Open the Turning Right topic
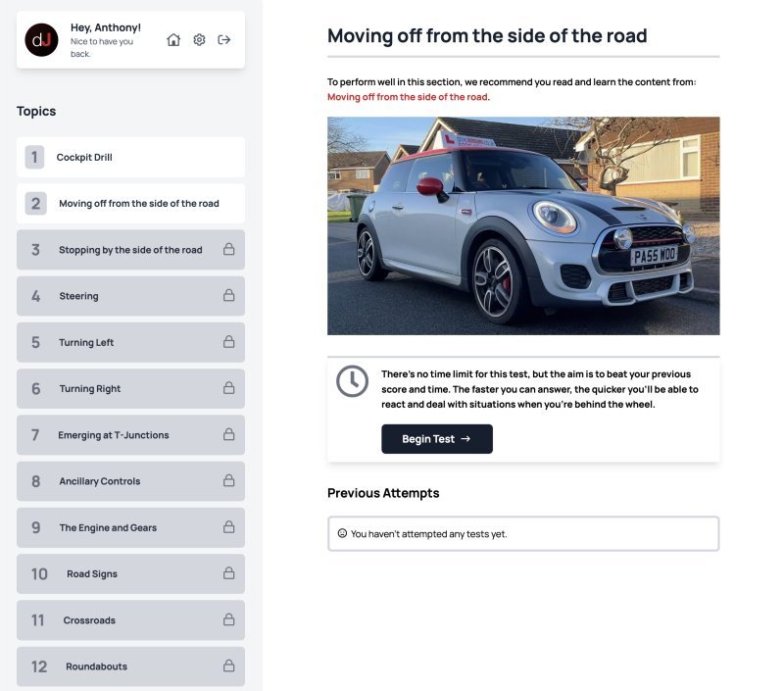This screenshot has width=784, height=691. [x=130, y=389]
